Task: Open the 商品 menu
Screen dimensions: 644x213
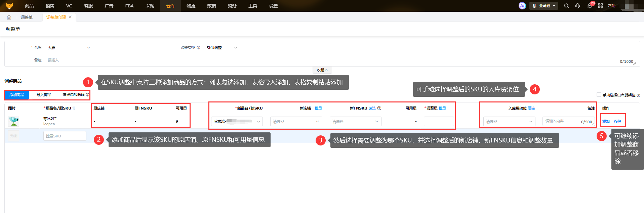Action: tap(29, 6)
